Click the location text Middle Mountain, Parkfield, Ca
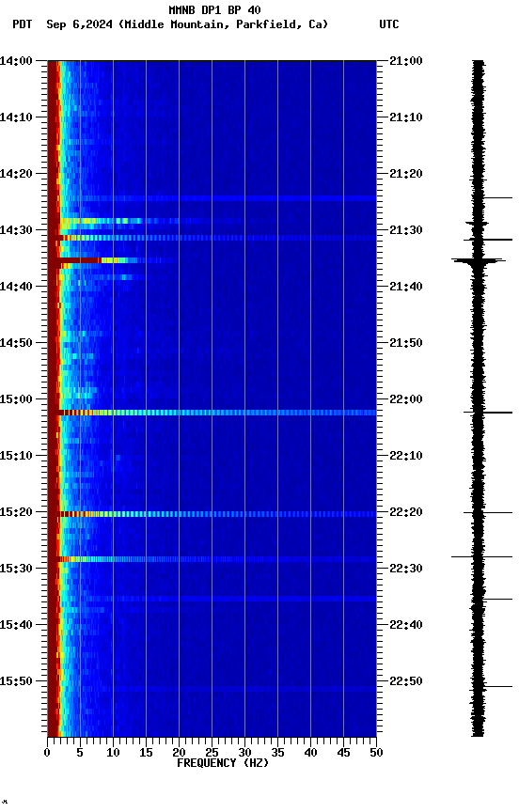 tap(223, 24)
